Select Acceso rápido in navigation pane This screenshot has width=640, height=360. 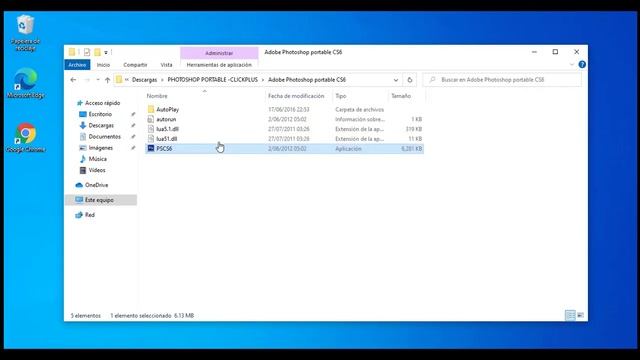coord(102,103)
